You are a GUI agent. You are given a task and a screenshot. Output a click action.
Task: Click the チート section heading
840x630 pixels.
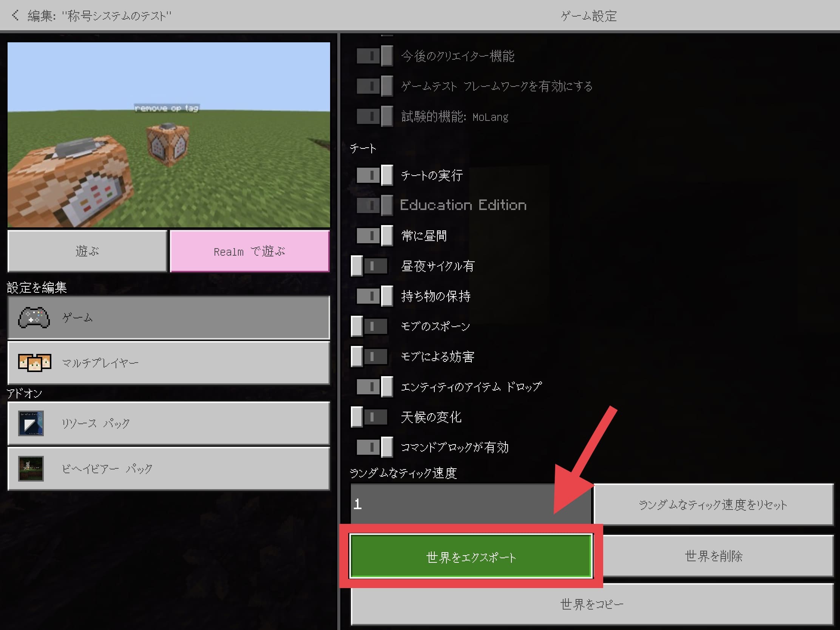[363, 148]
